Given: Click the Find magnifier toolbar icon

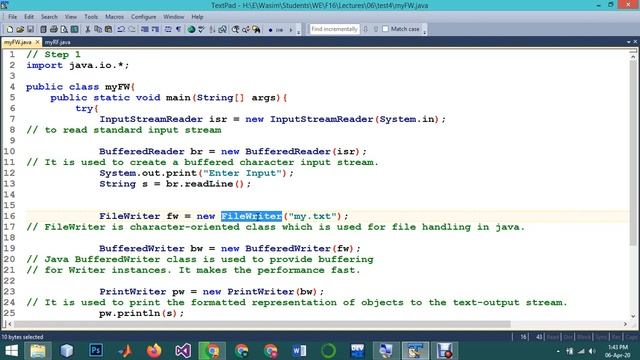Looking at the screenshot, I should 236,29.
